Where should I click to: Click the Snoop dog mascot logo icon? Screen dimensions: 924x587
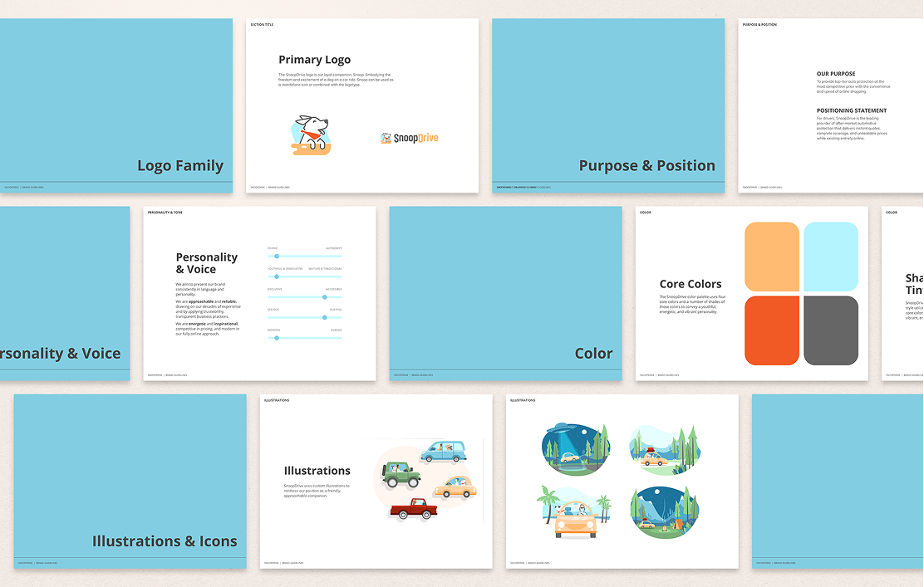[x=311, y=135]
